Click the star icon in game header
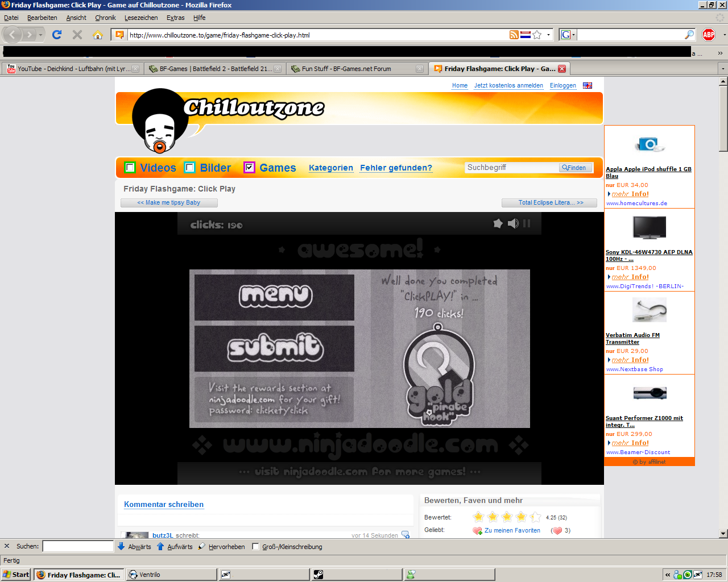This screenshot has height=582, width=728. coord(498,223)
